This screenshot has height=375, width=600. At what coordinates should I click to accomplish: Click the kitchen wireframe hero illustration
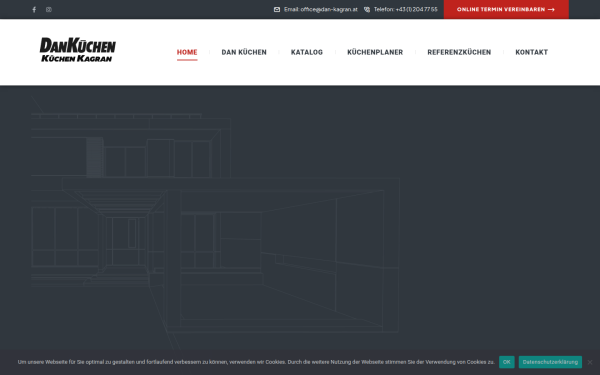click(x=215, y=223)
